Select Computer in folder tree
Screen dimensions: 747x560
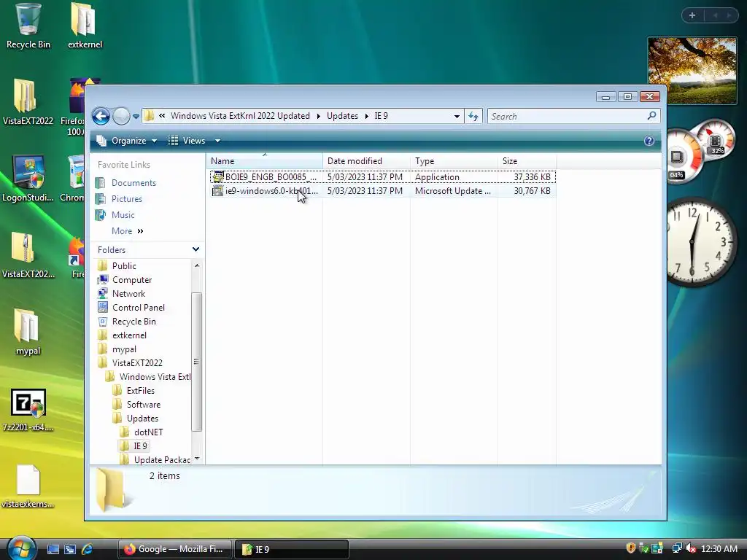(132, 280)
